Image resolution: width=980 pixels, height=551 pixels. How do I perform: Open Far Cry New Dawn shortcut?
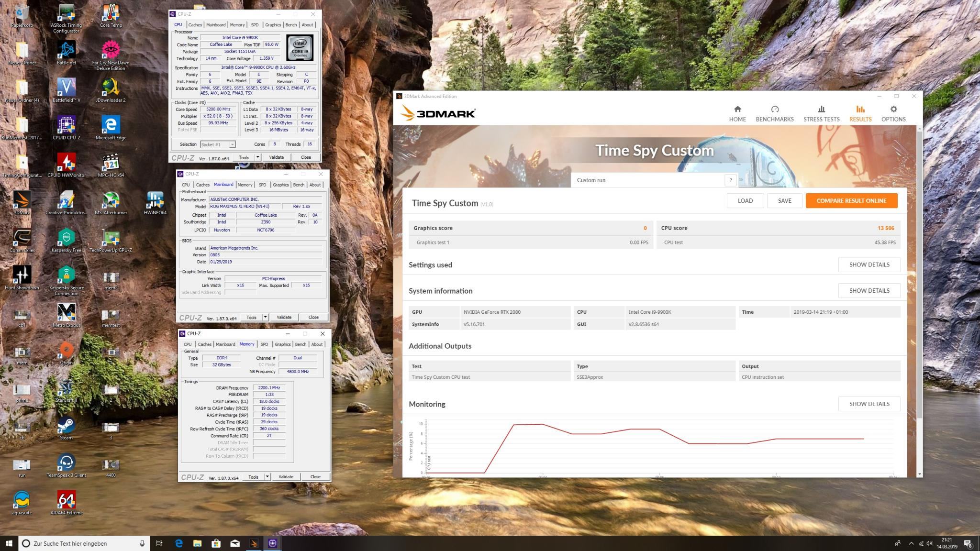[x=111, y=56]
